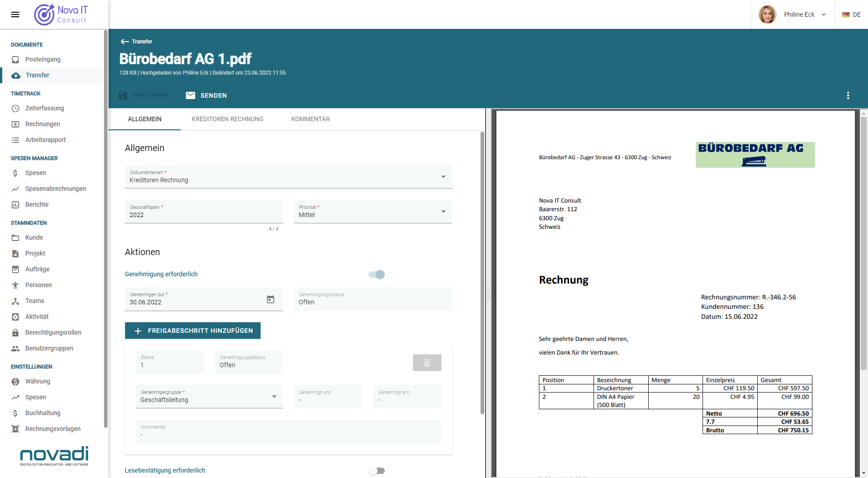The image size is (868, 478).
Task: Open Benutzergruppen menu entry
Action: point(49,349)
